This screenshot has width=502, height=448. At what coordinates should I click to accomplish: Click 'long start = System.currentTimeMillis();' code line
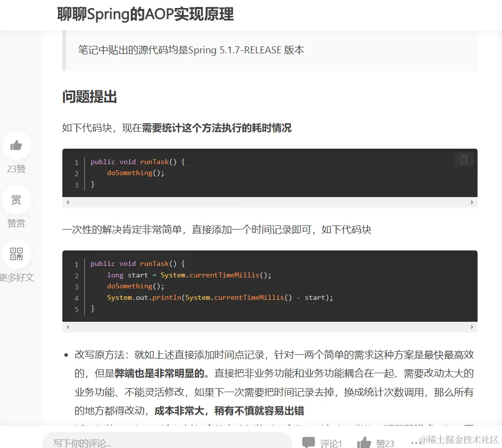[x=189, y=275]
